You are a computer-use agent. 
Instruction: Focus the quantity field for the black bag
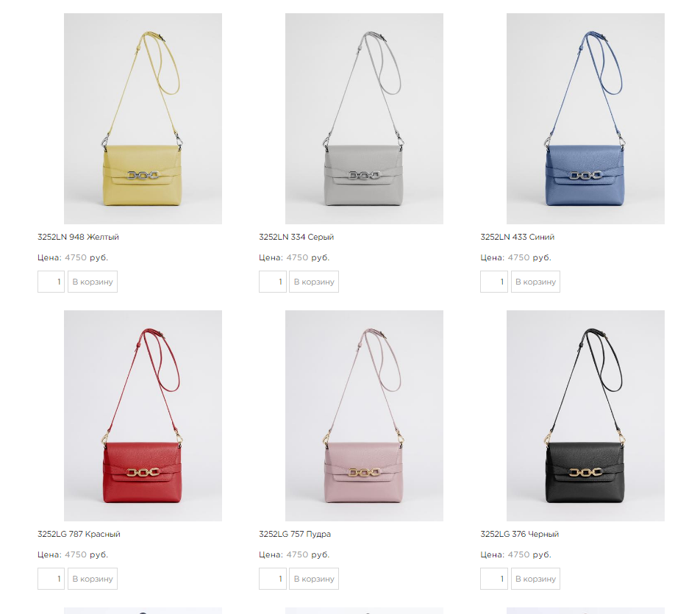click(494, 579)
